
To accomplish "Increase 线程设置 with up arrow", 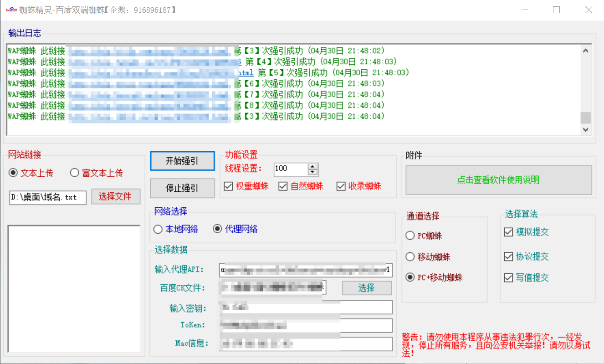I will coord(312,166).
